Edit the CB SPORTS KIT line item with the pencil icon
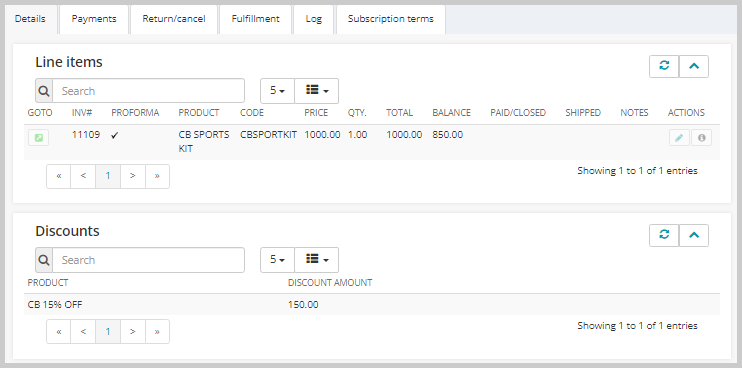The width and height of the screenshot is (742, 368). click(679, 138)
